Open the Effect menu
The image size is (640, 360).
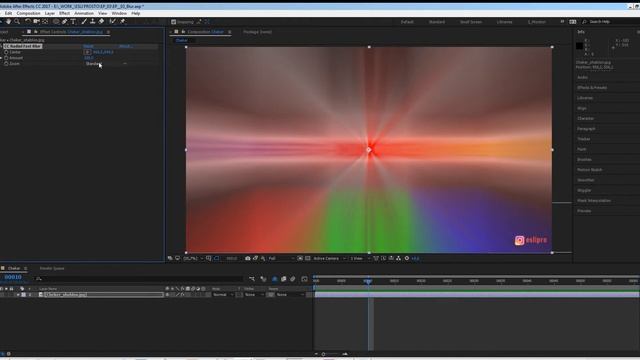(64, 13)
